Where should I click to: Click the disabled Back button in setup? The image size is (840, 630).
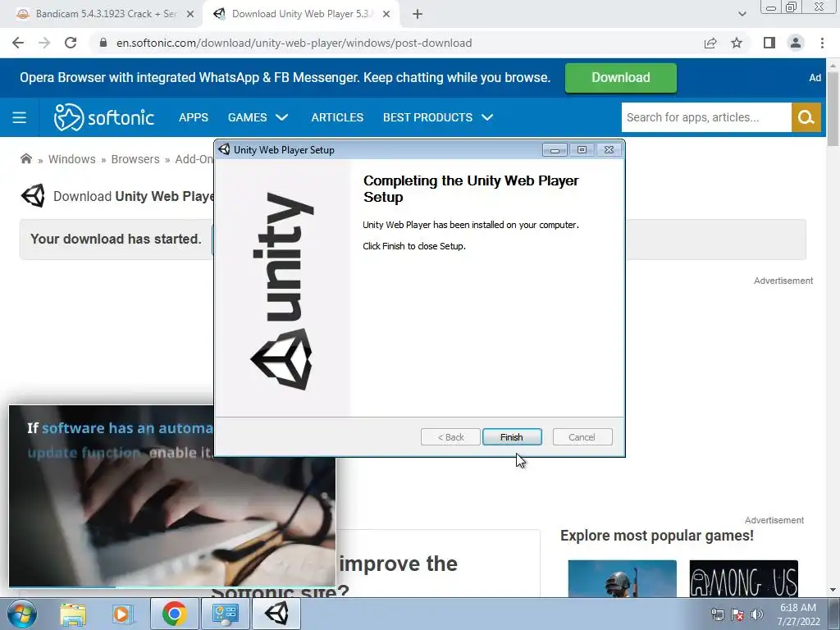point(450,437)
